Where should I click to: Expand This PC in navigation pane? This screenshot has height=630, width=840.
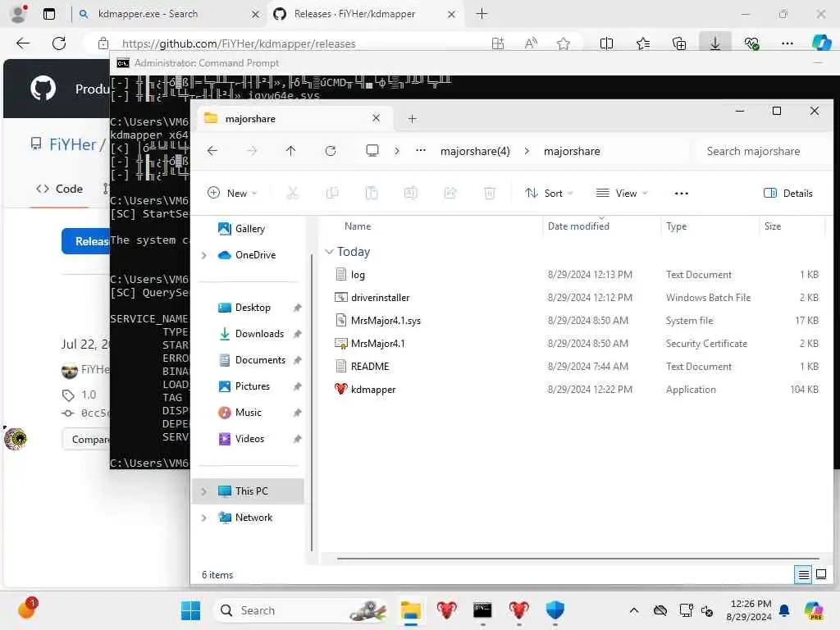[203, 491]
